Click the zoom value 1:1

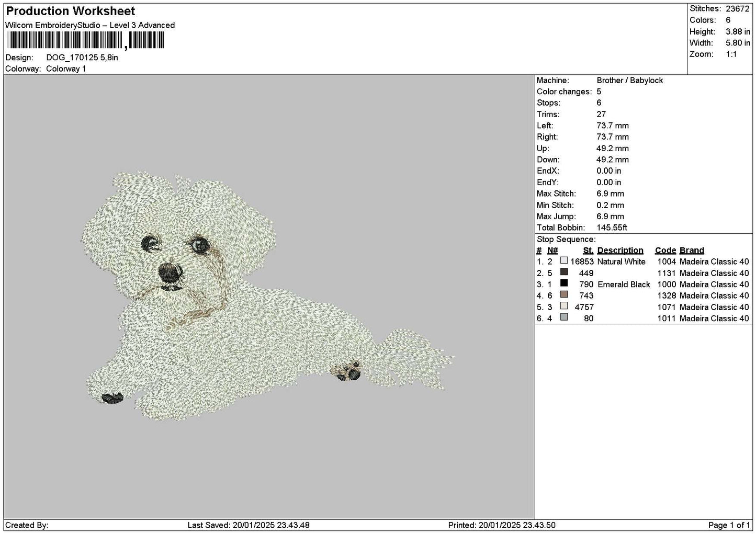coord(731,54)
